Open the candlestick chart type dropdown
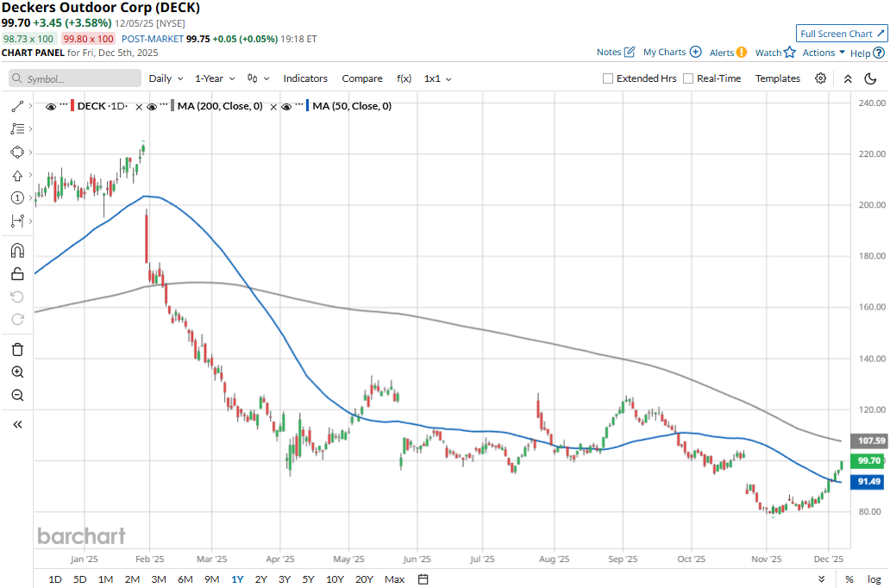 click(258, 78)
